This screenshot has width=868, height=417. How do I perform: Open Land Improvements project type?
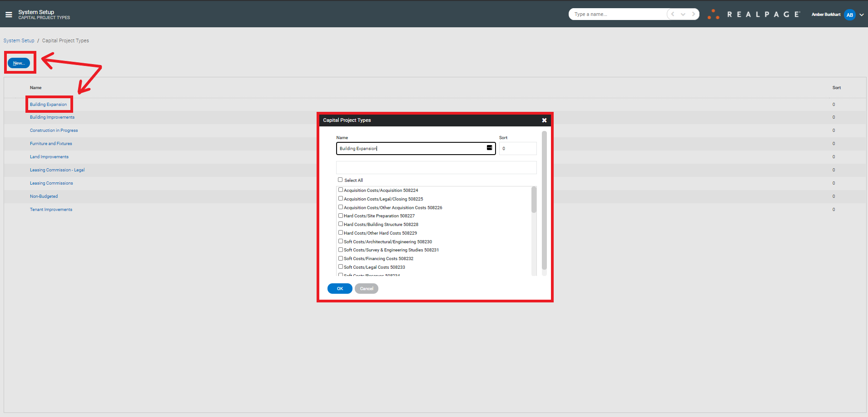click(x=49, y=157)
